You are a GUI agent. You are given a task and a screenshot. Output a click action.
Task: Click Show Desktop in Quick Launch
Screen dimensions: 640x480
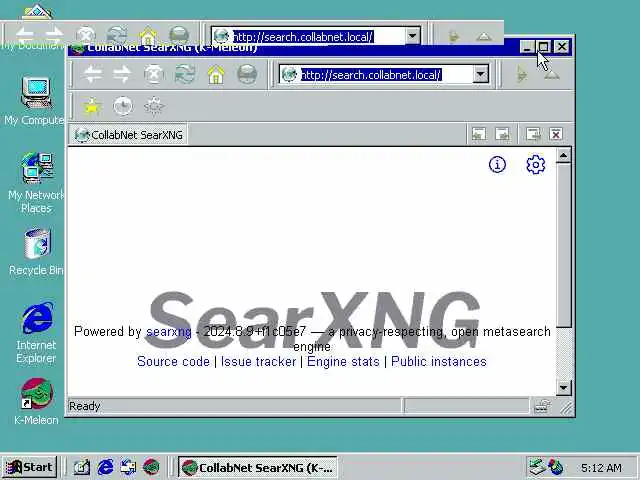click(82, 467)
